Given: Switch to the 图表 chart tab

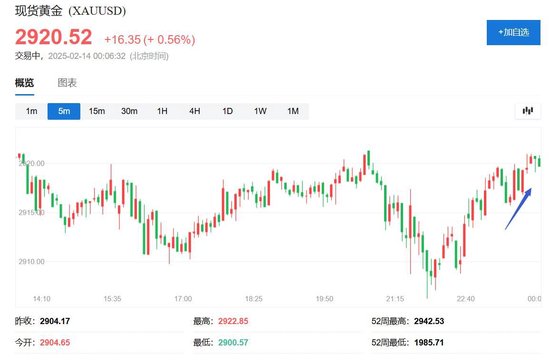Looking at the screenshot, I should pyautogui.click(x=67, y=83).
